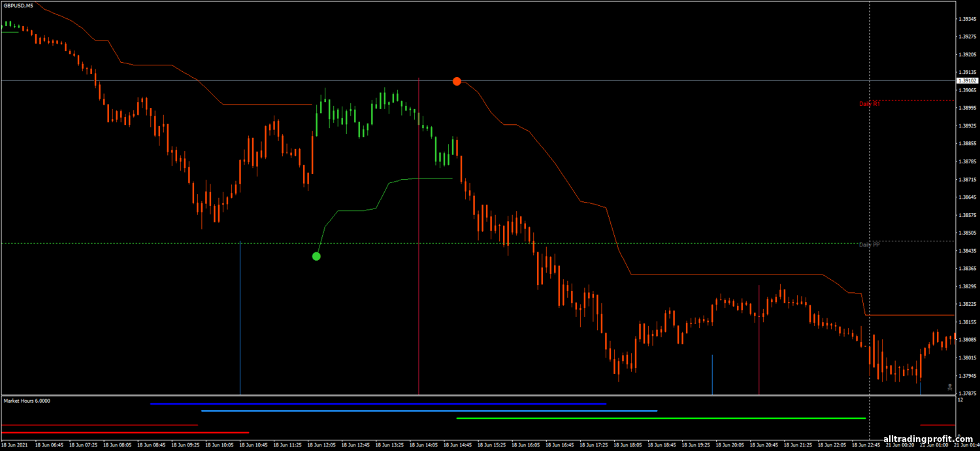This screenshot has height=451, width=980.
Task: Click the 1.38505 price scale value
Action: coord(968,233)
